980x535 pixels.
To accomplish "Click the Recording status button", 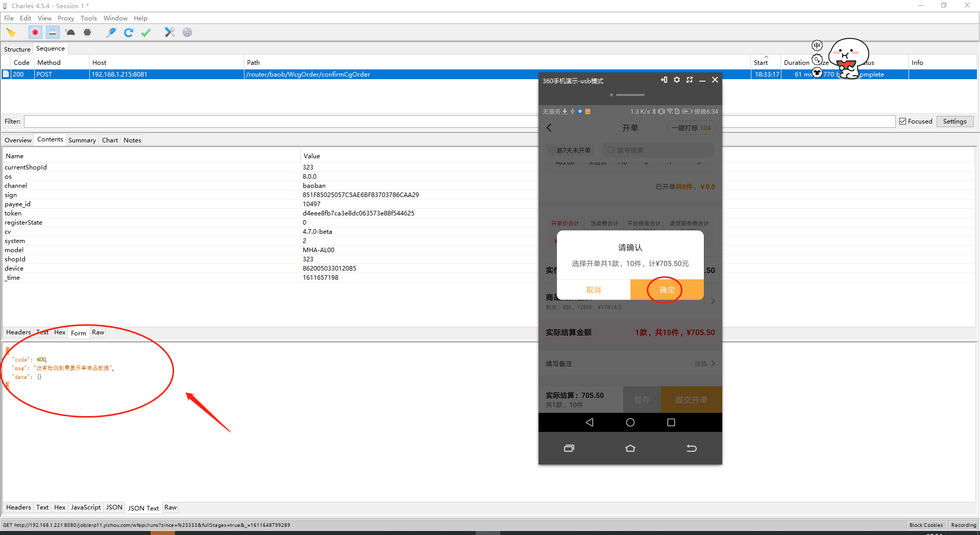I will point(964,525).
